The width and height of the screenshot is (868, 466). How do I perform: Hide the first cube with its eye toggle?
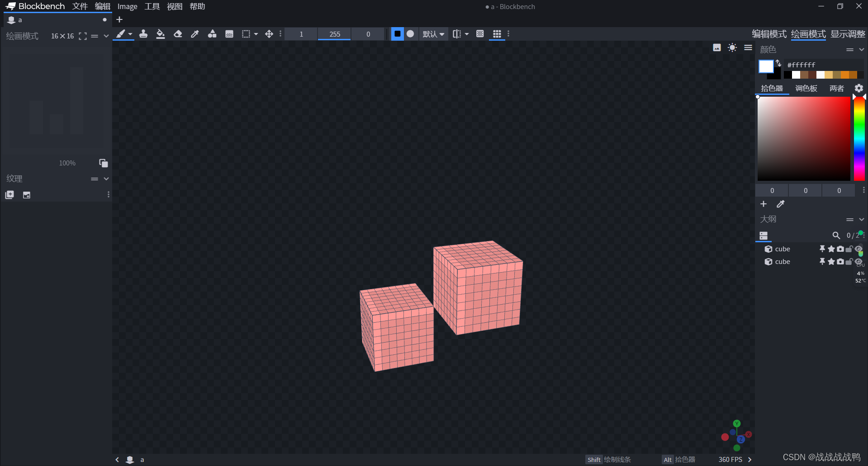[858, 249]
